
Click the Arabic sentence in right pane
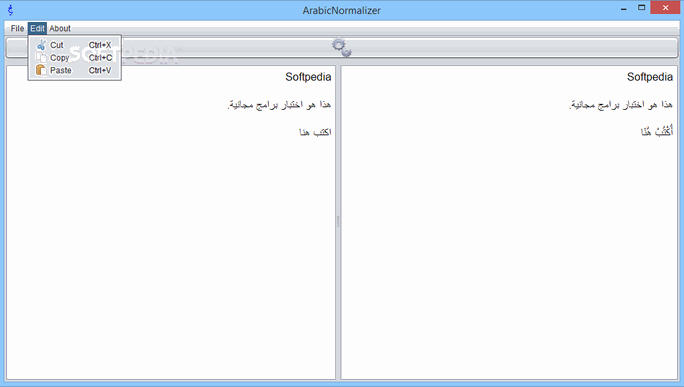pos(621,105)
